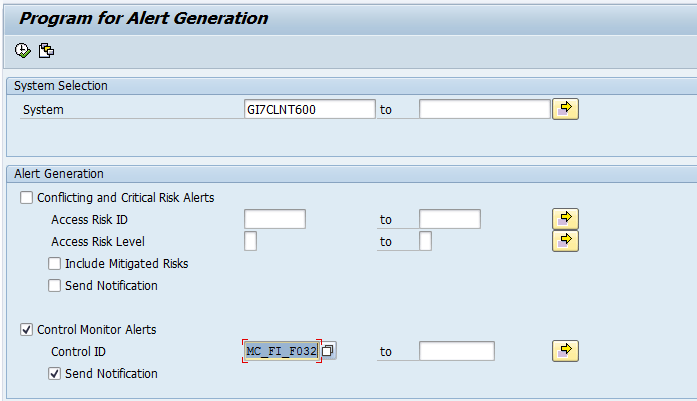Viewport: 697px width, 401px height.
Task: Click the Access Risk ID from field
Action: (x=275, y=219)
